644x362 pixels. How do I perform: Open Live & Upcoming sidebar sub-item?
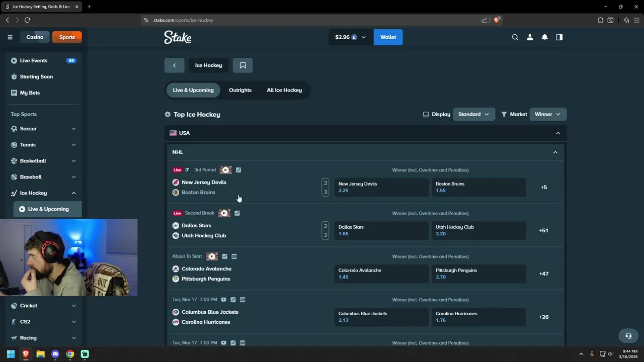click(48, 209)
